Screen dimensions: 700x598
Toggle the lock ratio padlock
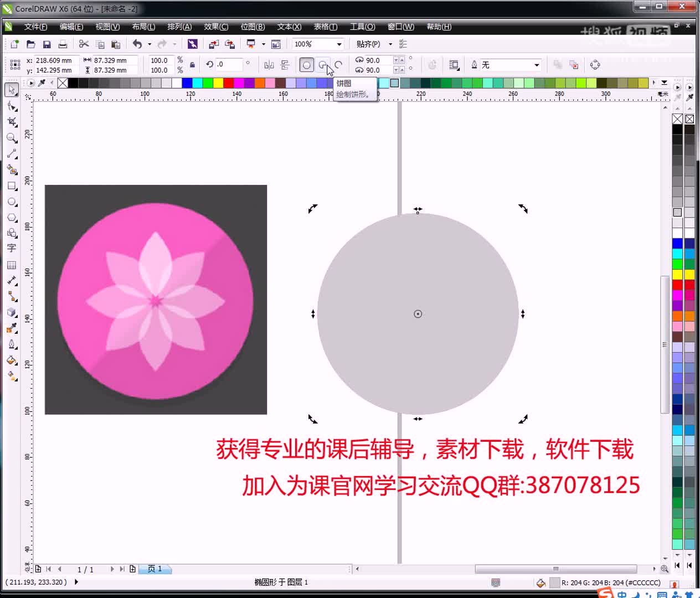coord(192,65)
